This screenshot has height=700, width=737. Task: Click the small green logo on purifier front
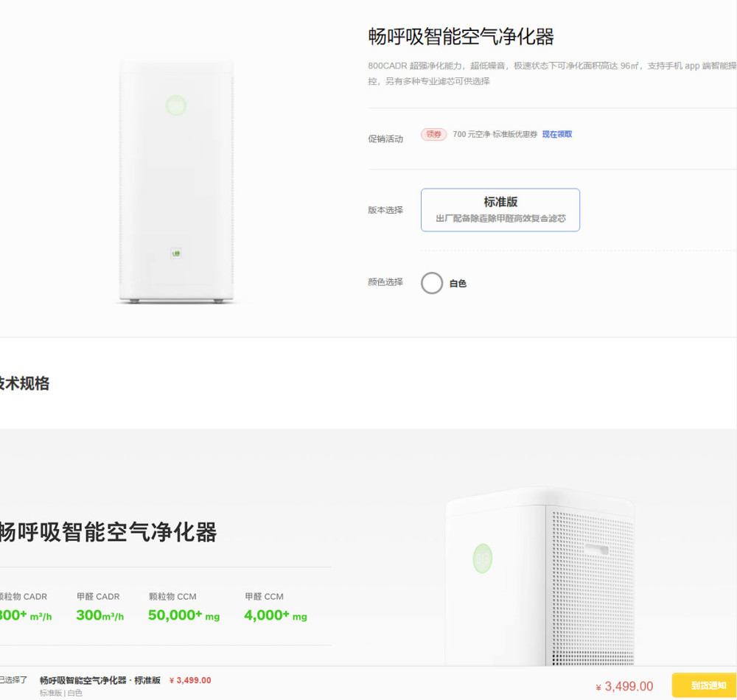pyautogui.click(x=176, y=253)
